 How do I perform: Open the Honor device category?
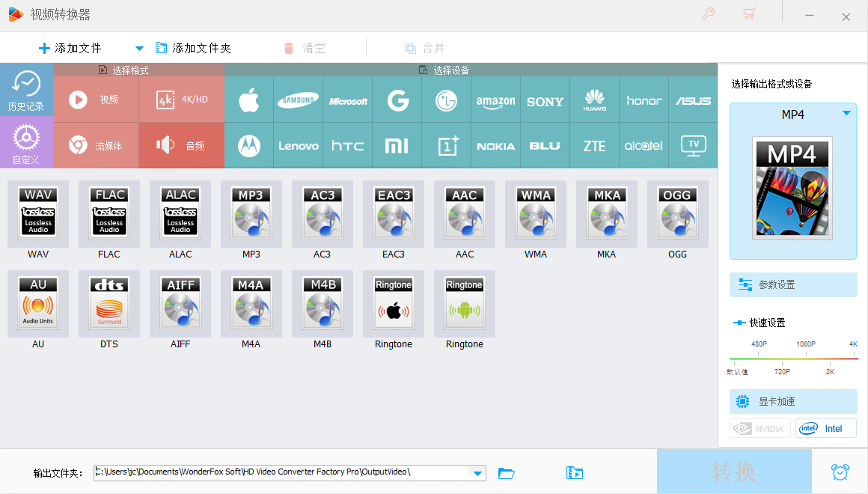pos(644,100)
